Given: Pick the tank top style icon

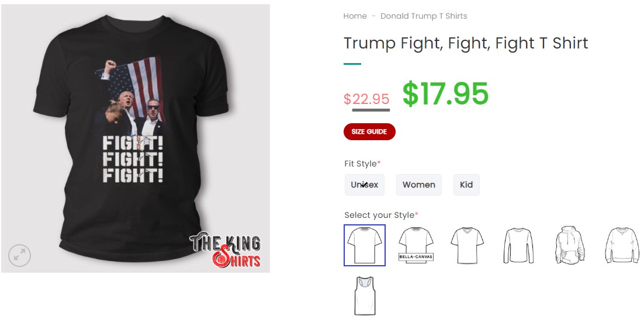Looking at the screenshot, I should click(365, 296).
